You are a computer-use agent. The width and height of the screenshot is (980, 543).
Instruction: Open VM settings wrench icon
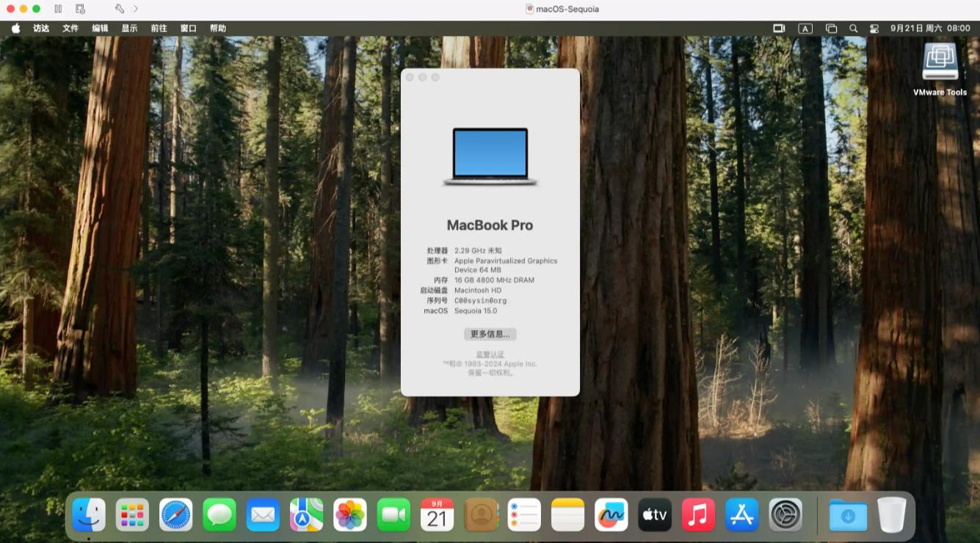point(120,9)
